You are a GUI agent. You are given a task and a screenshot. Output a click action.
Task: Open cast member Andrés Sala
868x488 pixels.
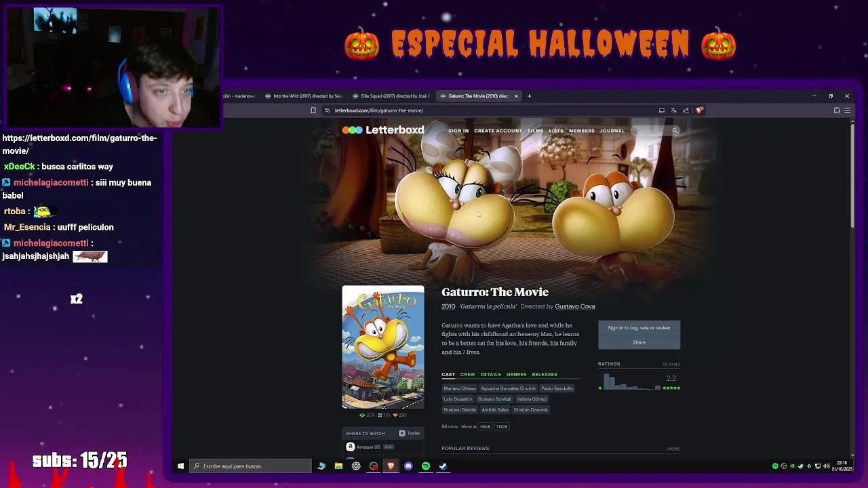[495, 409]
